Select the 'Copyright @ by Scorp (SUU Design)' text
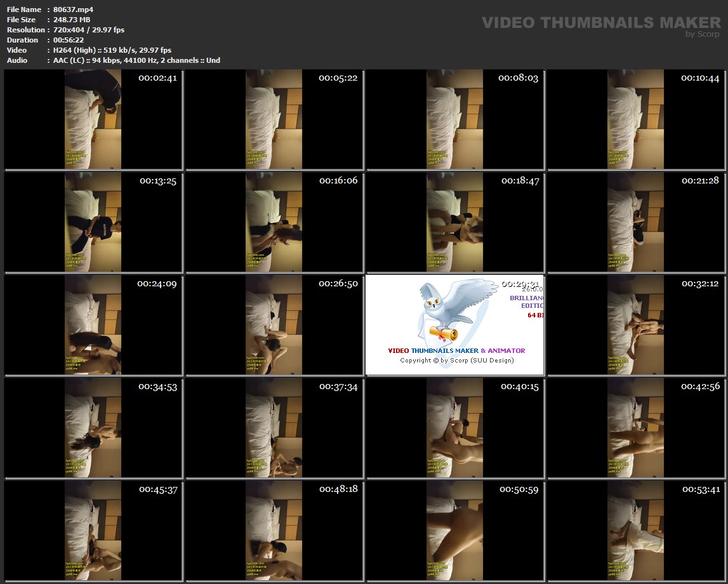Image resolution: width=728 pixels, height=584 pixels. [x=457, y=361]
